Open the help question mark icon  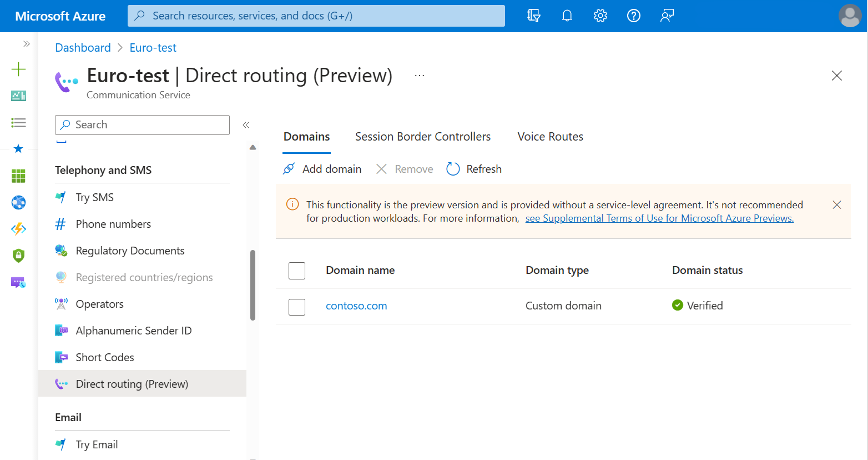tap(634, 16)
